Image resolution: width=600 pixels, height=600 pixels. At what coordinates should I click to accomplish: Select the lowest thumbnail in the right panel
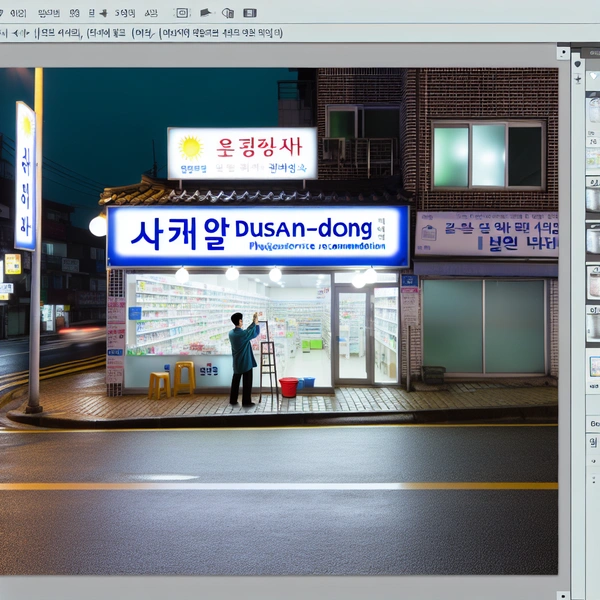tap(593, 366)
